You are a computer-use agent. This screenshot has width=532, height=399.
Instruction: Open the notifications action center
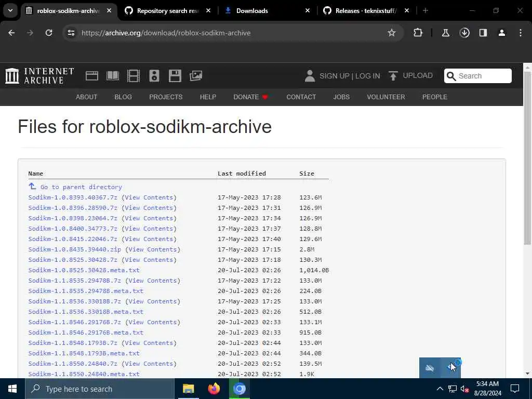click(515, 389)
